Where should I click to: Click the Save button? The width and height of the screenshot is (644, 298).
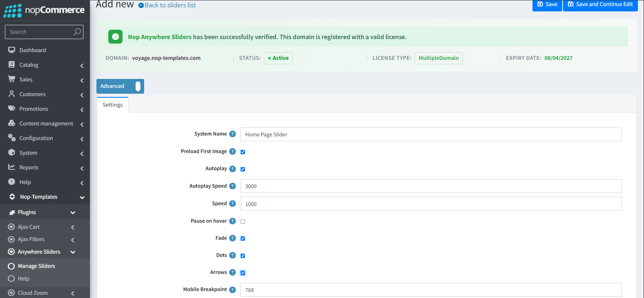tap(547, 4)
